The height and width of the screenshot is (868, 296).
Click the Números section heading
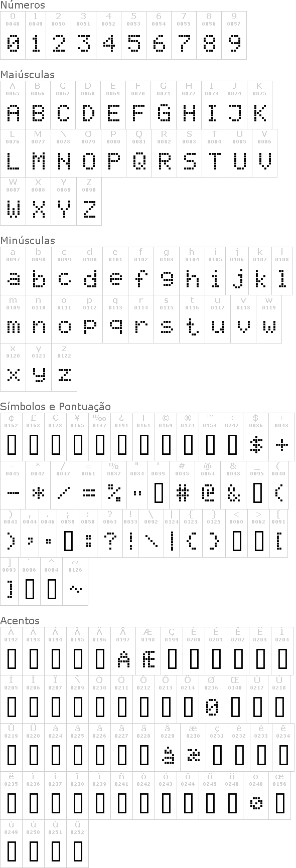coord(23,5)
